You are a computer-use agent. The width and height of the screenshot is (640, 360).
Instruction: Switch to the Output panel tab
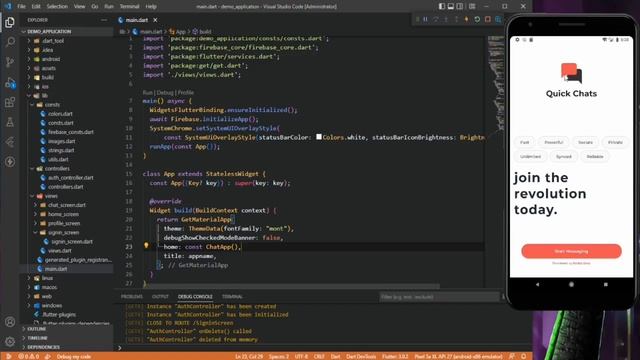tap(160, 296)
